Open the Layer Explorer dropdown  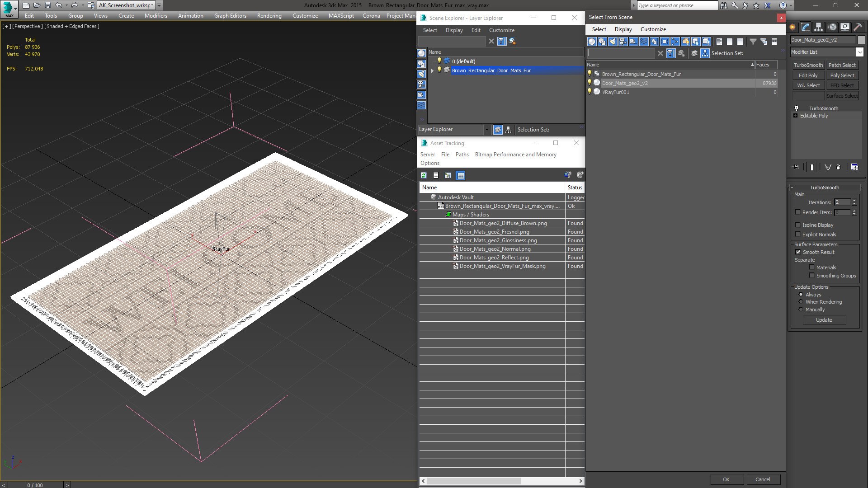click(487, 130)
